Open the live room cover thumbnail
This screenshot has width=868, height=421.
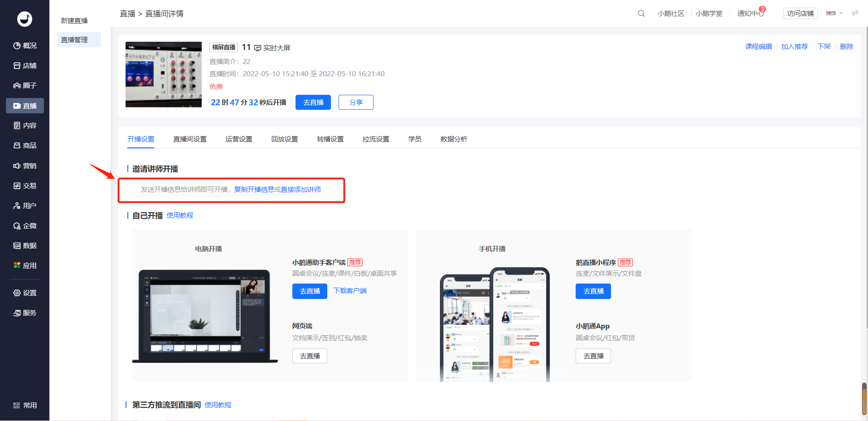tap(164, 74)
